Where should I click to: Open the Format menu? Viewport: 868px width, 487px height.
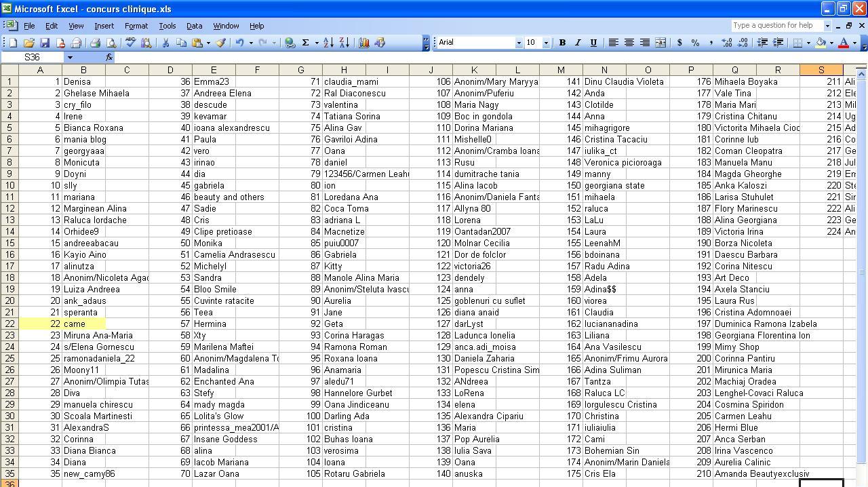coord(136,26)
